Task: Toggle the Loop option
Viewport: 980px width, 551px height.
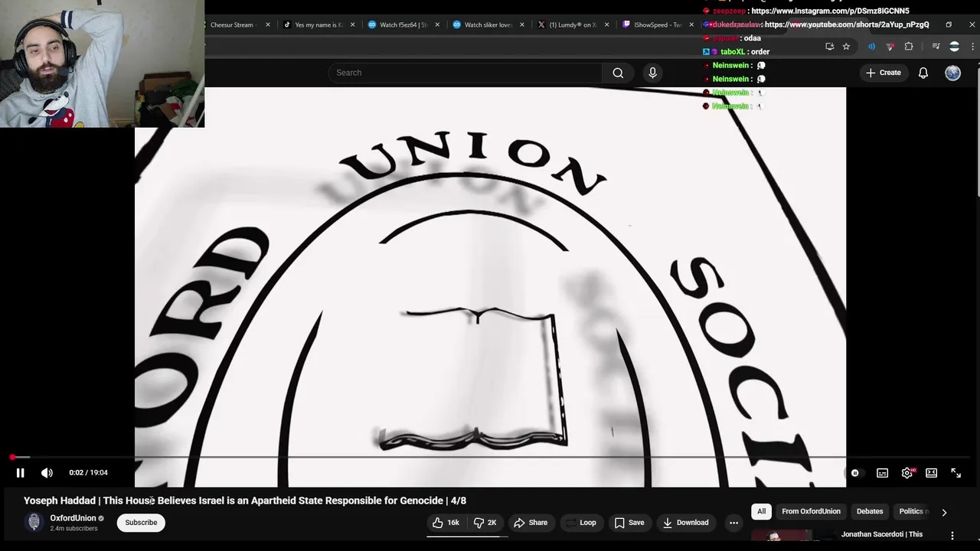Action: [580, 523]
